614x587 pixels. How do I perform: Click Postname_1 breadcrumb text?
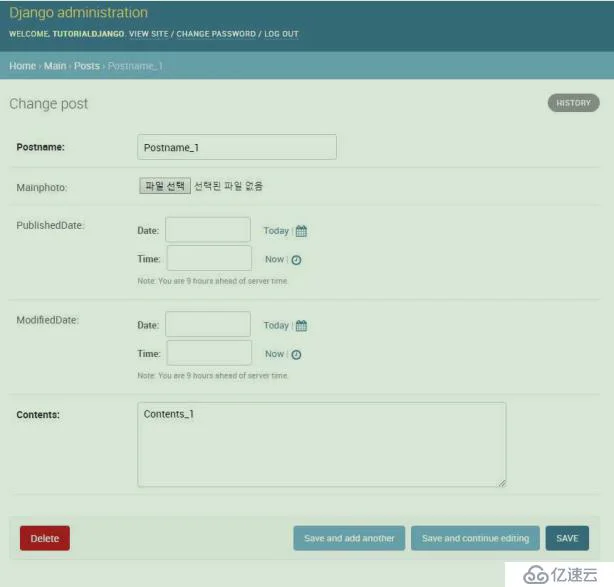(x=135, y=66)
